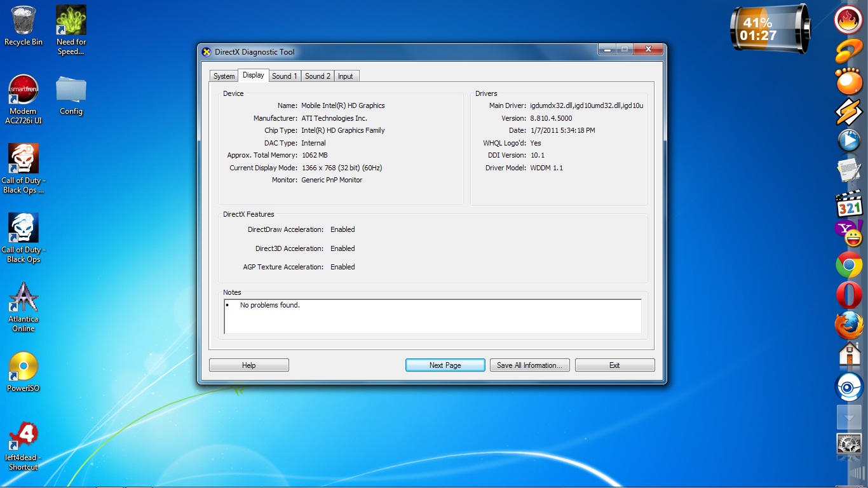Open the Input tab
This screenshot has width=868, height=488.
346,76
